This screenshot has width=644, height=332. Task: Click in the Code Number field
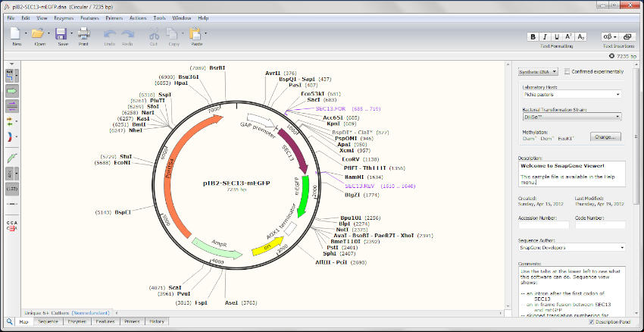tap(600, 225)
